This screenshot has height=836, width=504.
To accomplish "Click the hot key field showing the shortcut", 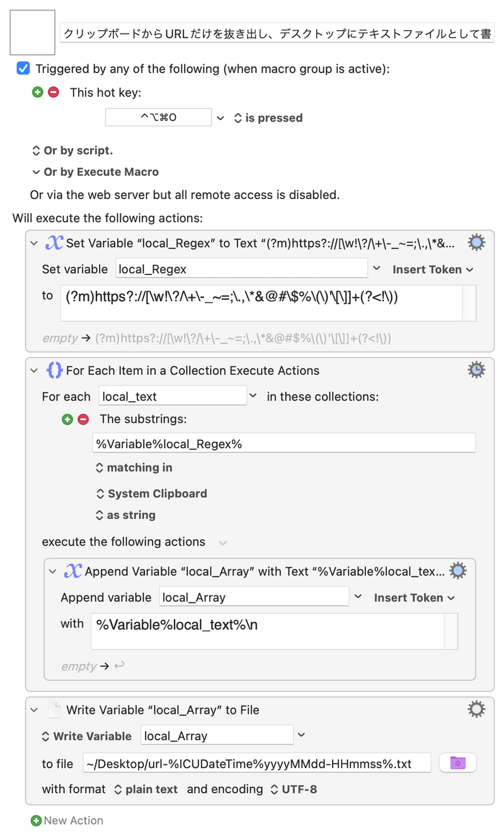I will pos(158,117).
